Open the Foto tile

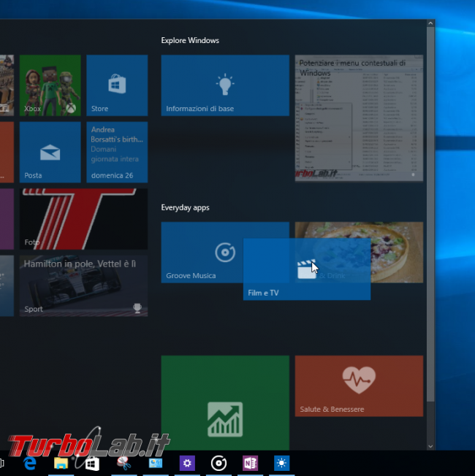[83, 219]
